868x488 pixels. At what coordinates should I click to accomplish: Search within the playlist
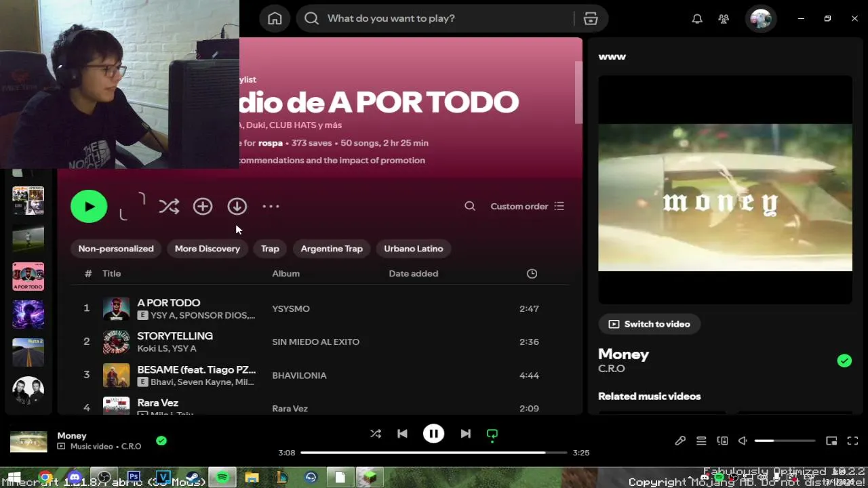pos(470,206)
